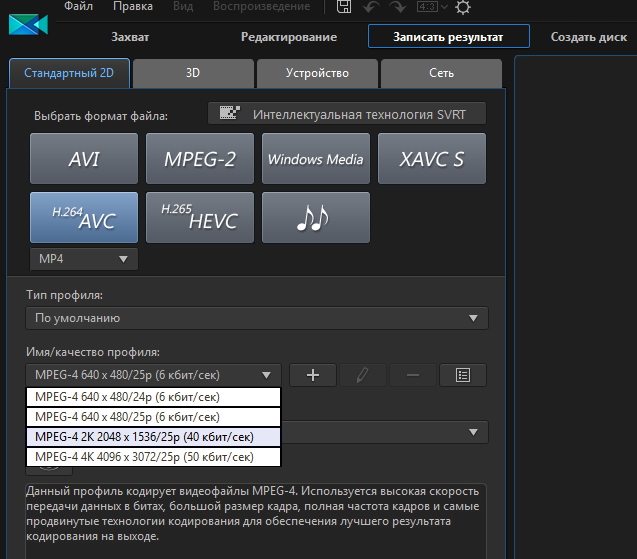Go to the Редактирование module
The image size is (637, 559).
289,37
